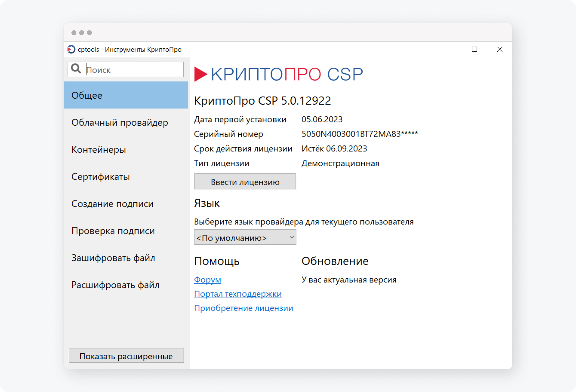576x392 pixels.
Task: Maximize the cptools window
Action: tap(474, 49)
